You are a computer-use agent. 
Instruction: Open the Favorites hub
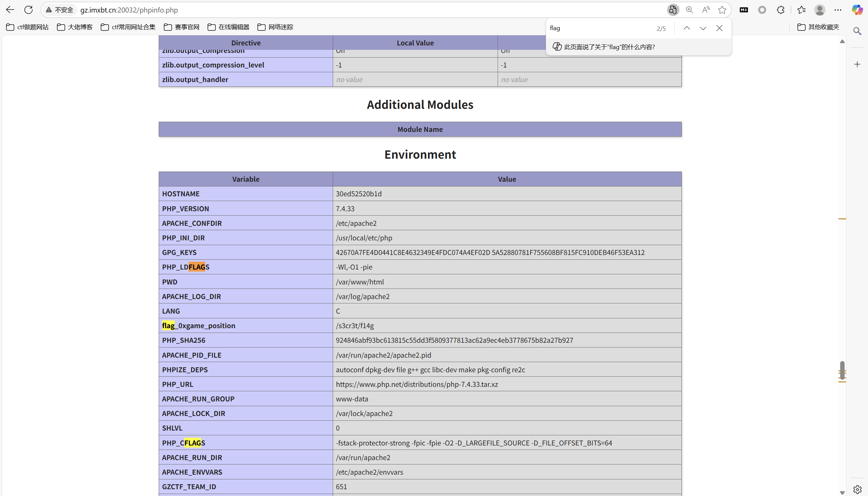click(x=801, y=10)
